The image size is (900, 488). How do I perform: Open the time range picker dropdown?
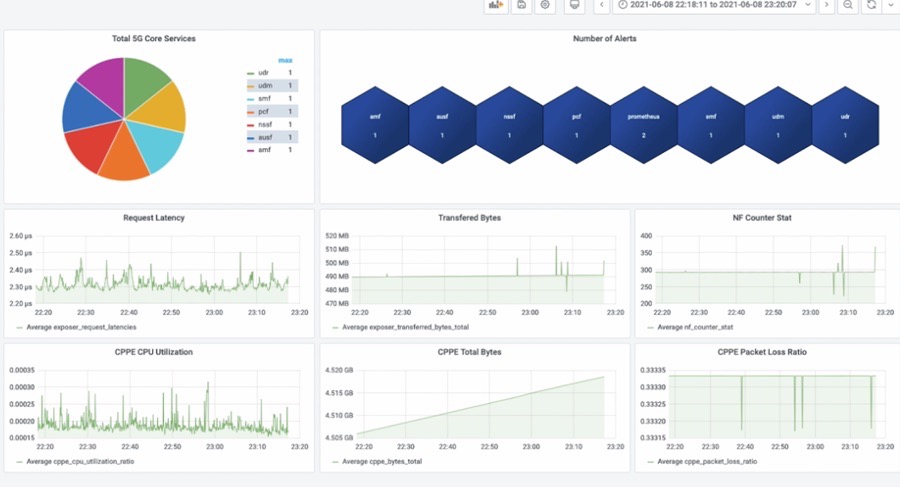(x=714, y=6)
